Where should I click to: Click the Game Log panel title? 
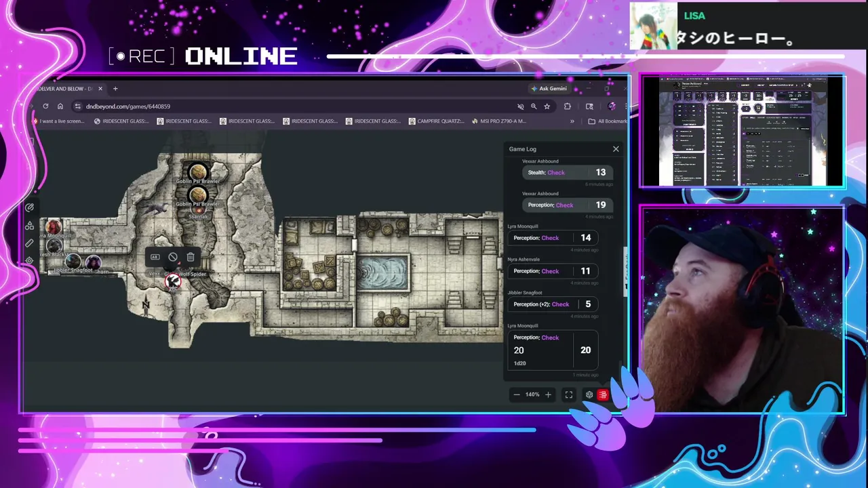[522, 149]
